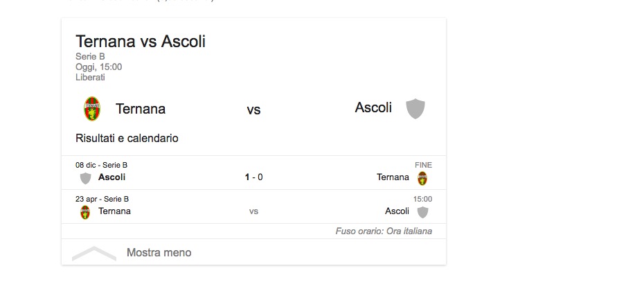The image size is (644, 282).
Task: Click Ascoli shield in the 23 apr match
Action: (422, 212)
